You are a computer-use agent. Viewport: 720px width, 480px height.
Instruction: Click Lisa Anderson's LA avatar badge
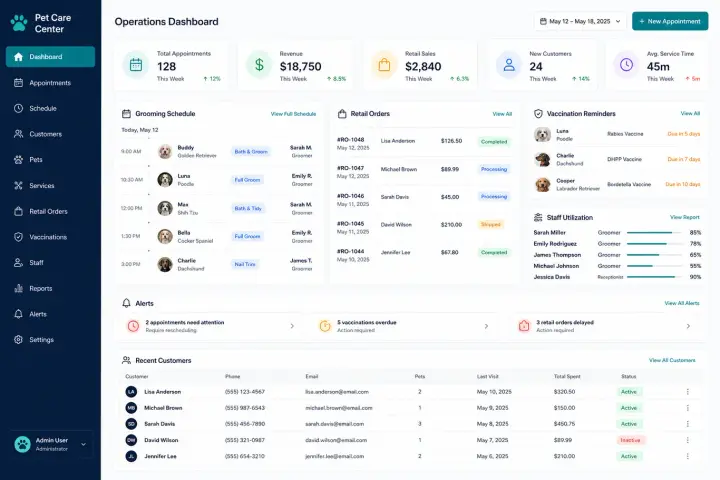(131, 392)
